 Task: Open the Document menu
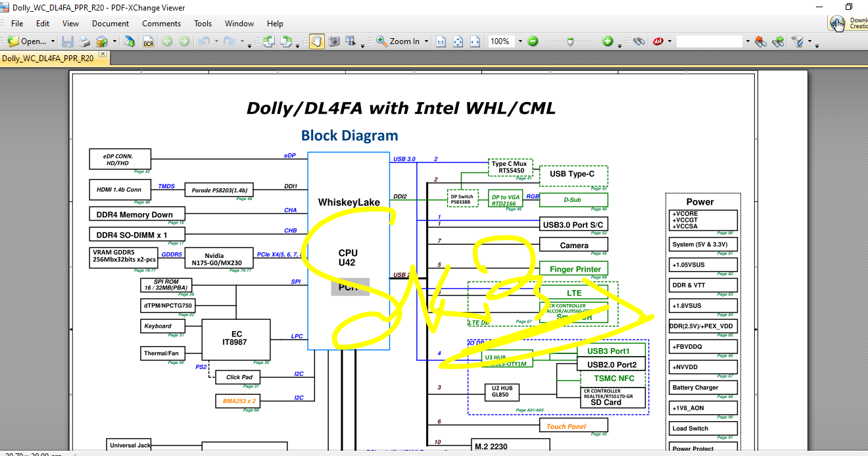click(x=110, y=23)
